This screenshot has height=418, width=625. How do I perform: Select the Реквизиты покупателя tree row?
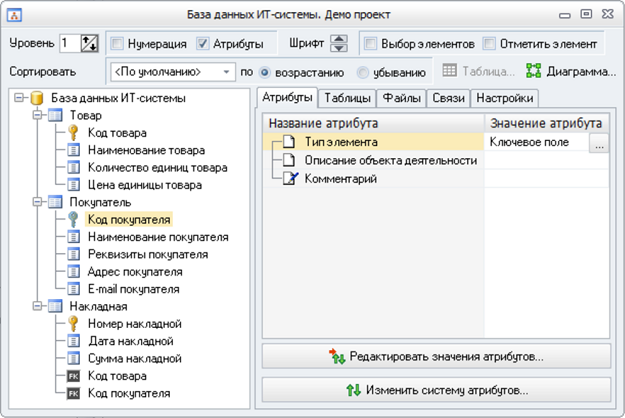click(x=148, y=254)
